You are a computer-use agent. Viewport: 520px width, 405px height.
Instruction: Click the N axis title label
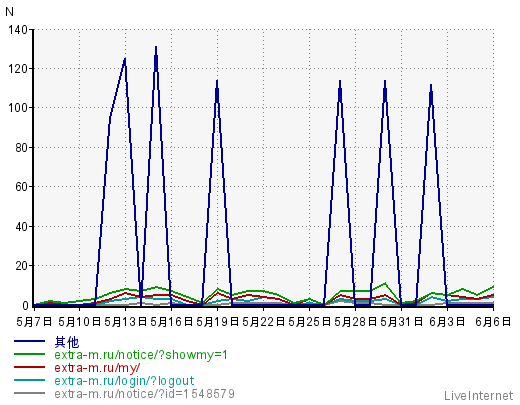pos(9,12)
